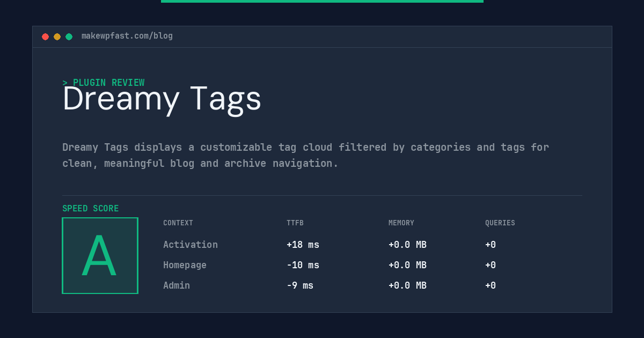Click the red window dot
The image size is (644, 338).
point(45,36)
